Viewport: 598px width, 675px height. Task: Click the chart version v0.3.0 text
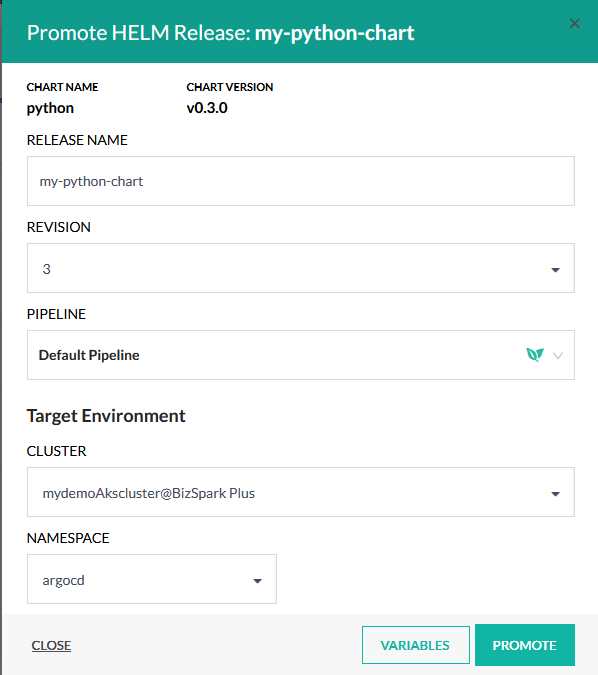(x=207, y=108)
